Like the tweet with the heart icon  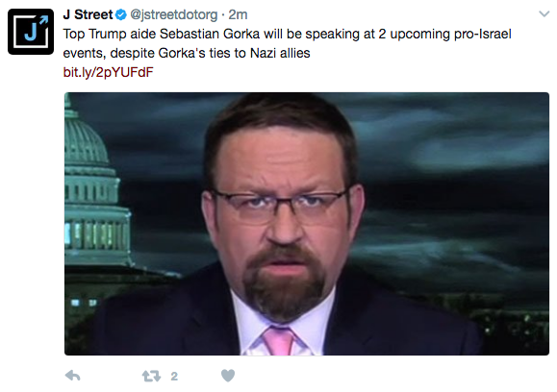point(228,376)
